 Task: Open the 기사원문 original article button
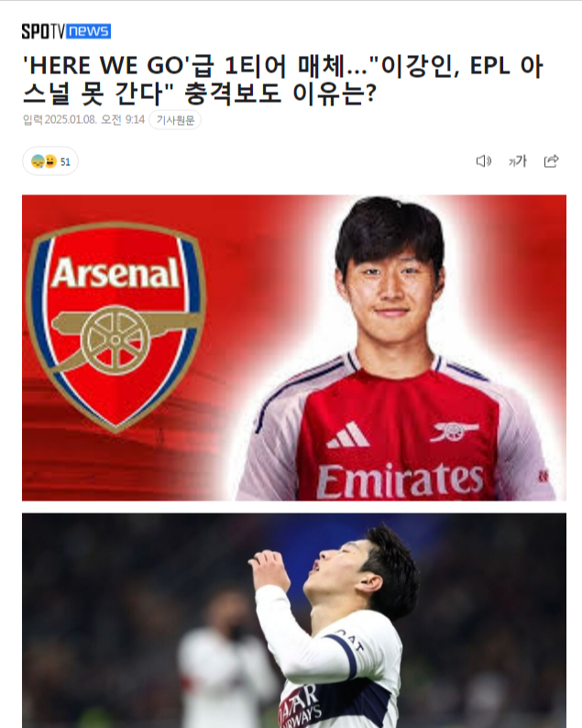pyautogui.click(x=175, y=120)
